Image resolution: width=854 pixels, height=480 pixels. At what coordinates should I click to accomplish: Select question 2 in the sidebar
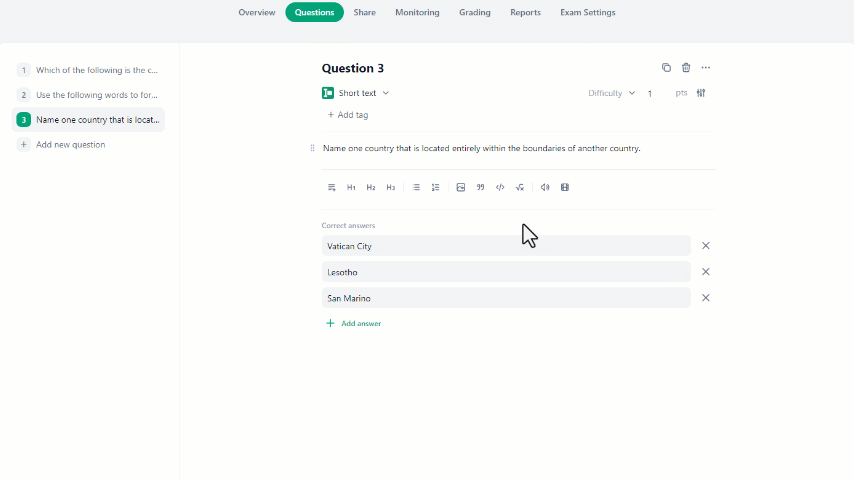point(88,95)
